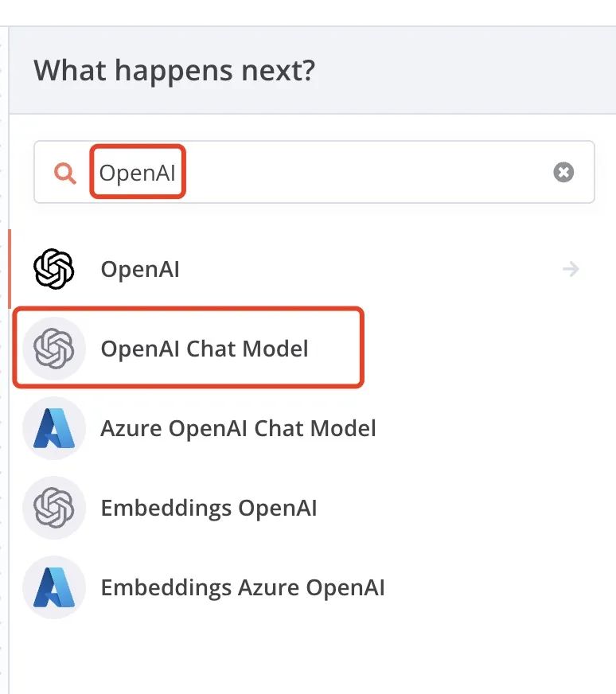Click blank space right of Embeddings OpenAI
The image size is (616, 694).
pos(462,509)
